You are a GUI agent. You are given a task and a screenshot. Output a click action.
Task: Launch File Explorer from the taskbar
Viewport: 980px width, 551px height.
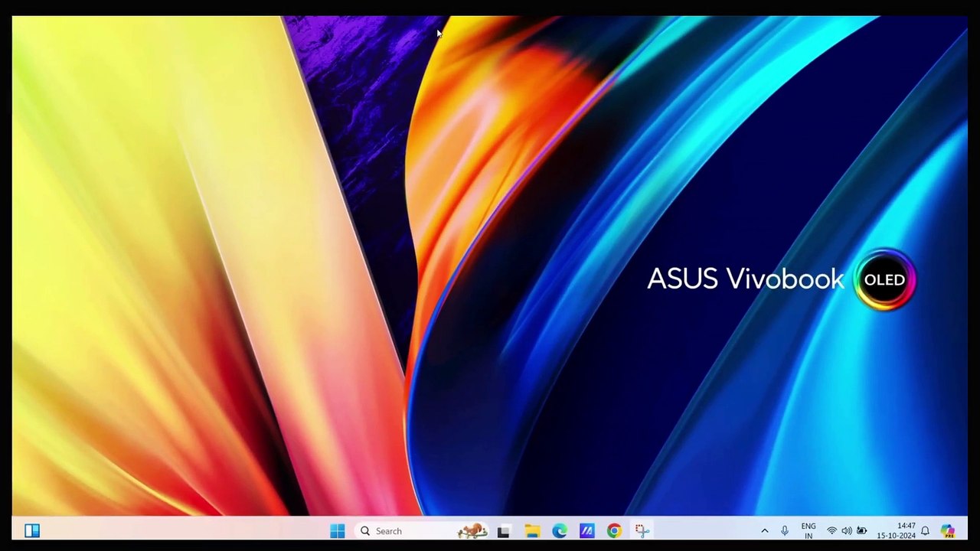[532, 531]
